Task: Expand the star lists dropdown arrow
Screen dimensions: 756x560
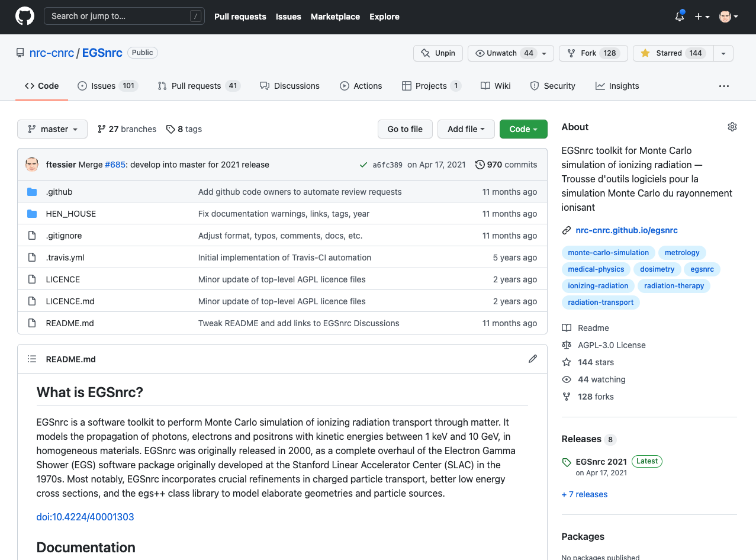Action: click(x=723, y=53)
